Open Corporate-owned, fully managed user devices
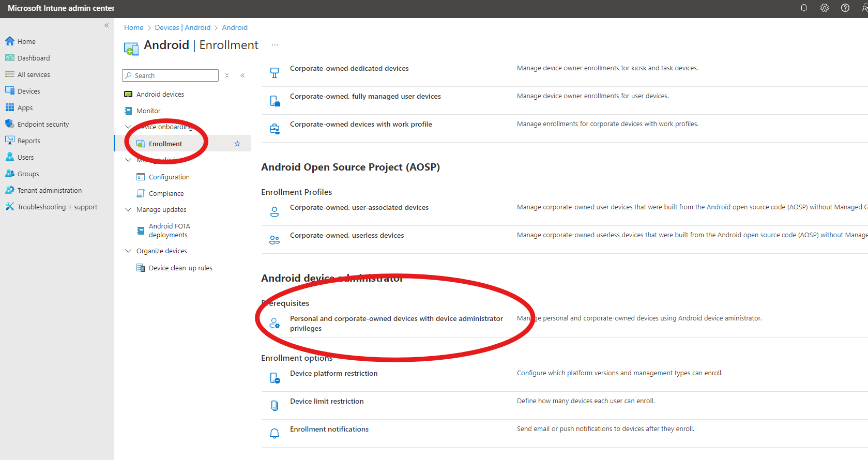868x460 pixels. point(366,96)
